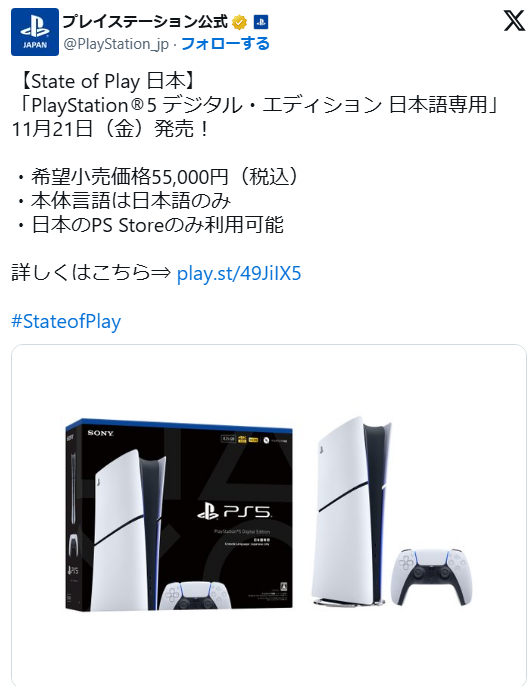
Task: Click the PS5 retail box picture
Action: pos(179,515)
